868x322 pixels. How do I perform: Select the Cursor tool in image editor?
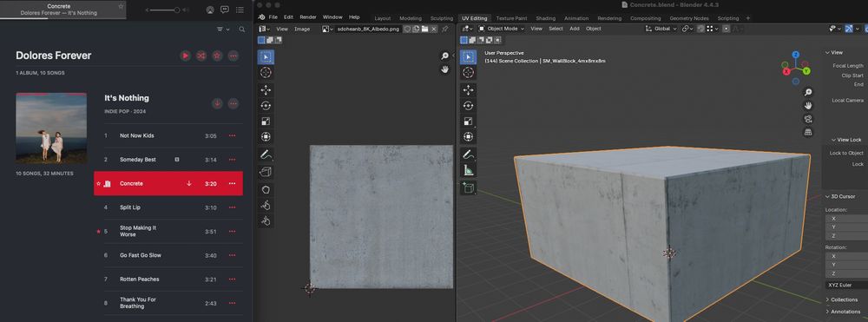(x=266, y=73)
